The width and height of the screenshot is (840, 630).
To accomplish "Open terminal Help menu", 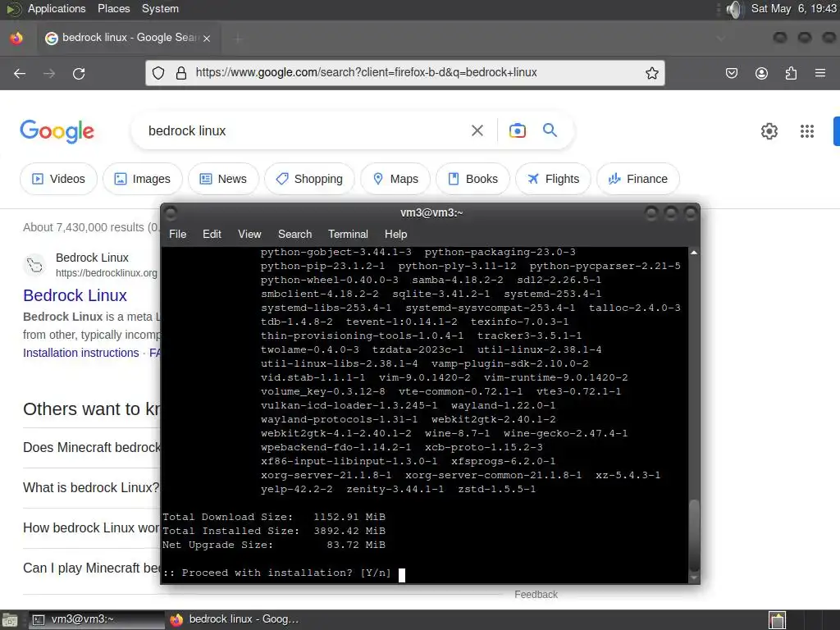I will (395, 234).
